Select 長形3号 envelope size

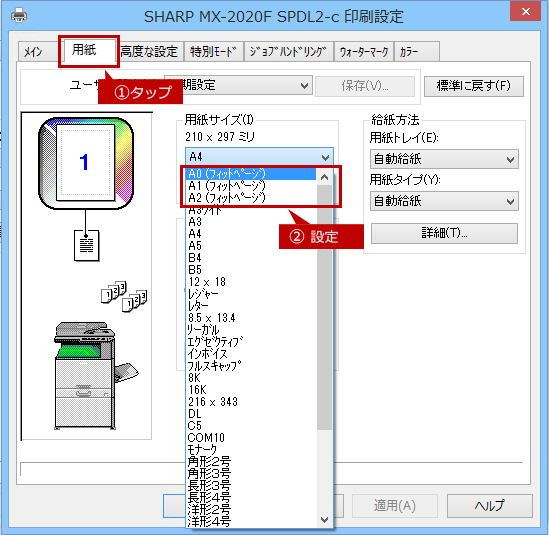(251, 485)
